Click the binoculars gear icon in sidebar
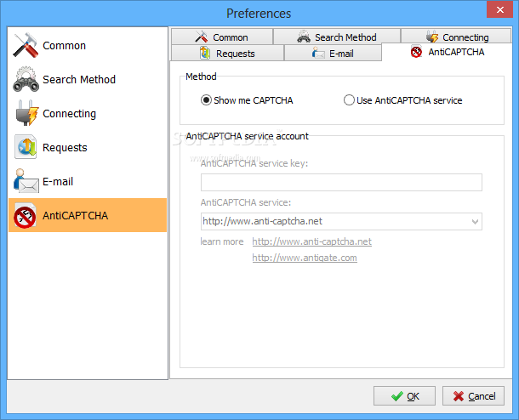Image resolution: width=519 pixels, height=420 pixels. point(26,79)
